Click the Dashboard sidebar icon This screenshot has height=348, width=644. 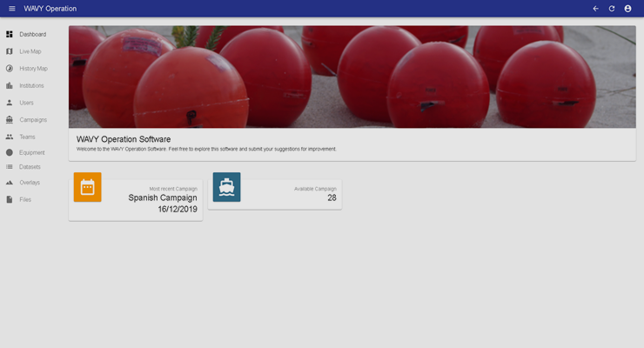[x=10, y=34]
